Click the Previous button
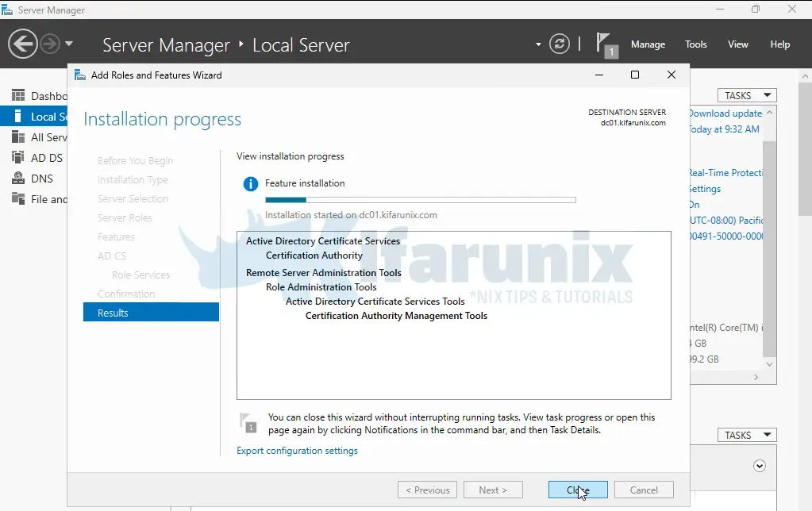 pyautogui.click(x=427, y=490)
